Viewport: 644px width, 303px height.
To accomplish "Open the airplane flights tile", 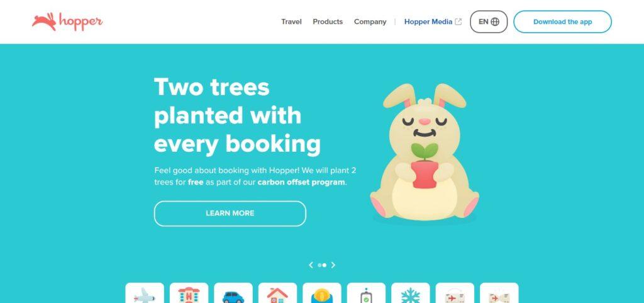I will pyautogui.click(x=145, y=293).
